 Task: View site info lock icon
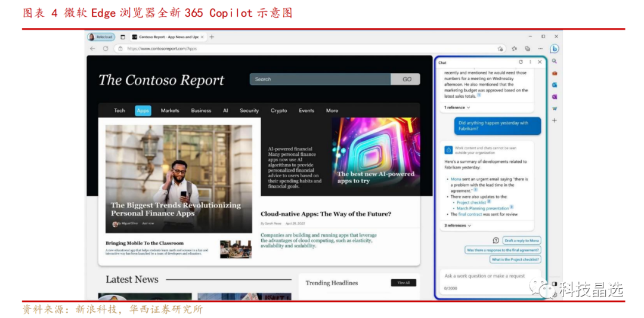coord(120,48)
